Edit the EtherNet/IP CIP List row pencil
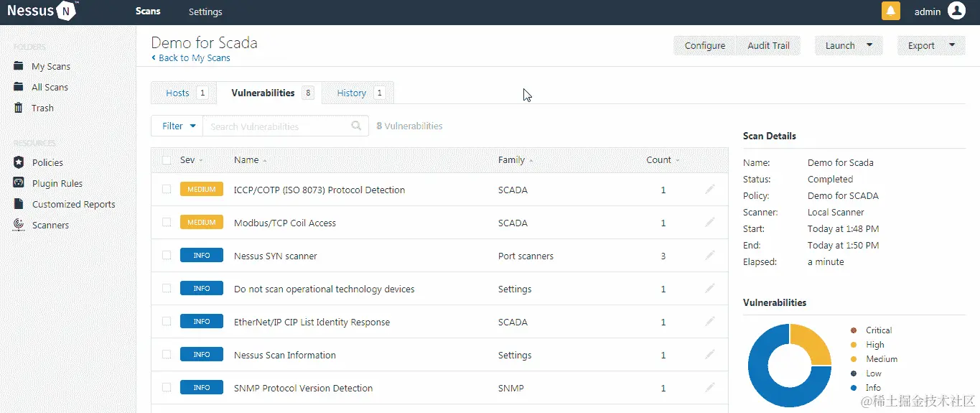 (710, 322)
